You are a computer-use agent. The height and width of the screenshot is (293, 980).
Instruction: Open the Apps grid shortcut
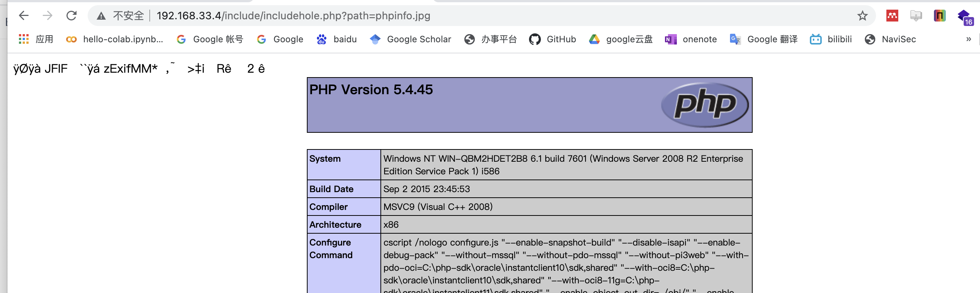(x=23, y=39)
